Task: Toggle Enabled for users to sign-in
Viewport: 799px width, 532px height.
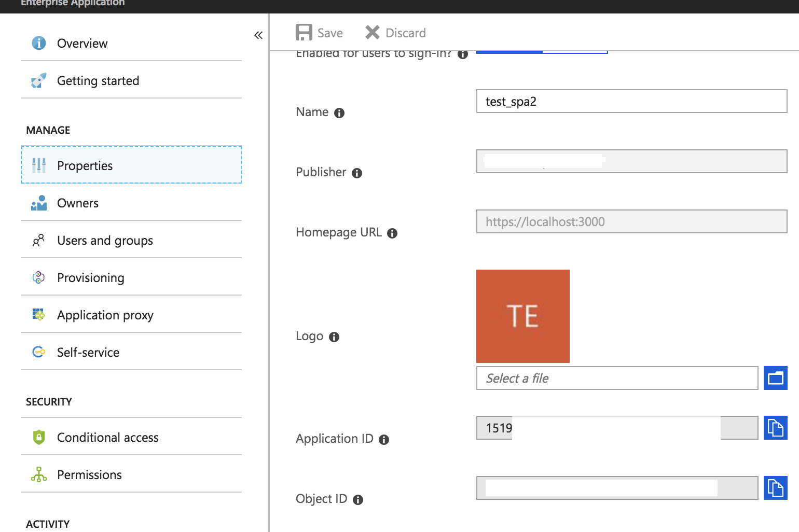Action: click(542, 52)
